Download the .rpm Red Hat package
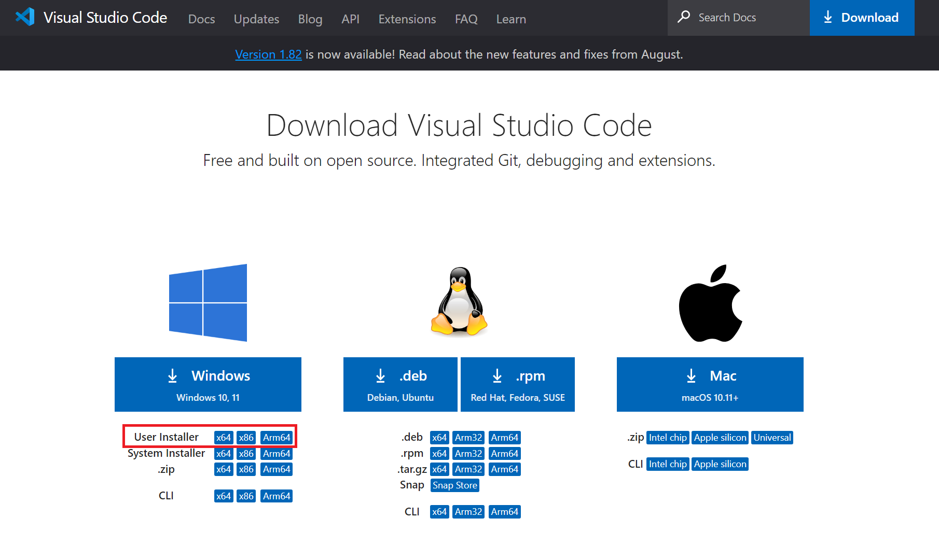 pyautogui.click(x=518, y=384)
